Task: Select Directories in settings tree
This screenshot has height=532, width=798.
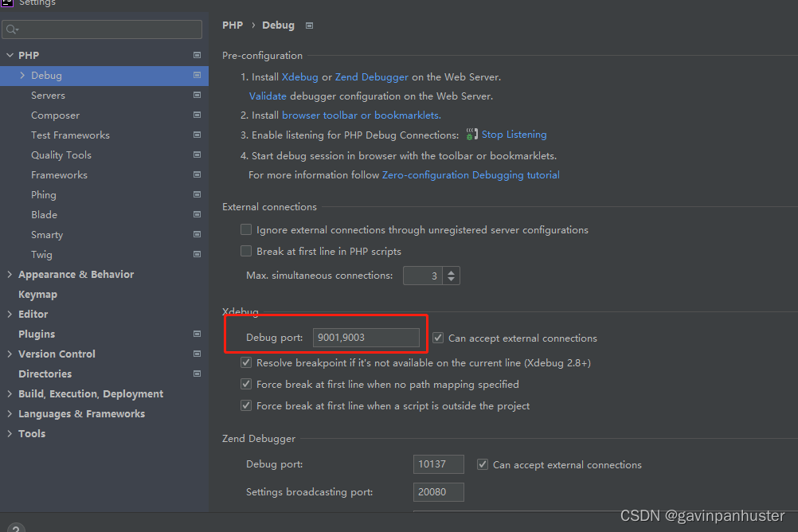Action: tap(45, 374)
